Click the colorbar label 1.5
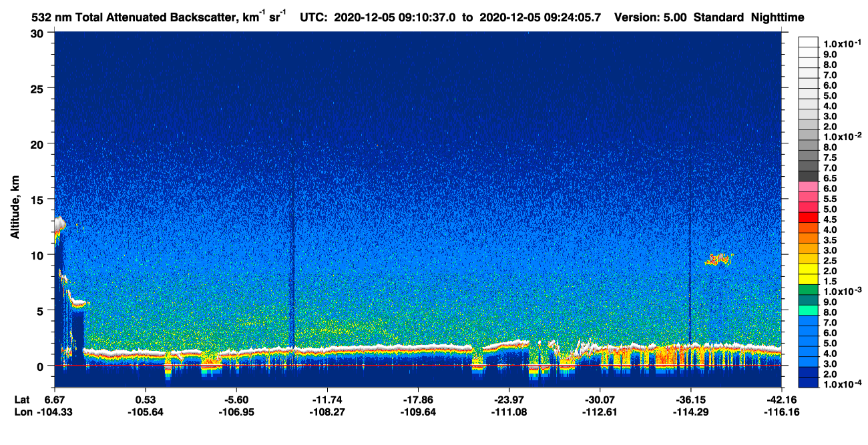Viewport: 868px width, 445px height. pos(829,281)
